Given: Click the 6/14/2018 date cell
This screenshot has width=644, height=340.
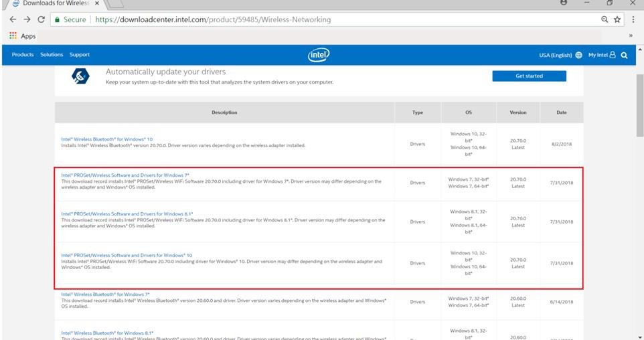Looking at the screenshot, I should click(561, 302).
